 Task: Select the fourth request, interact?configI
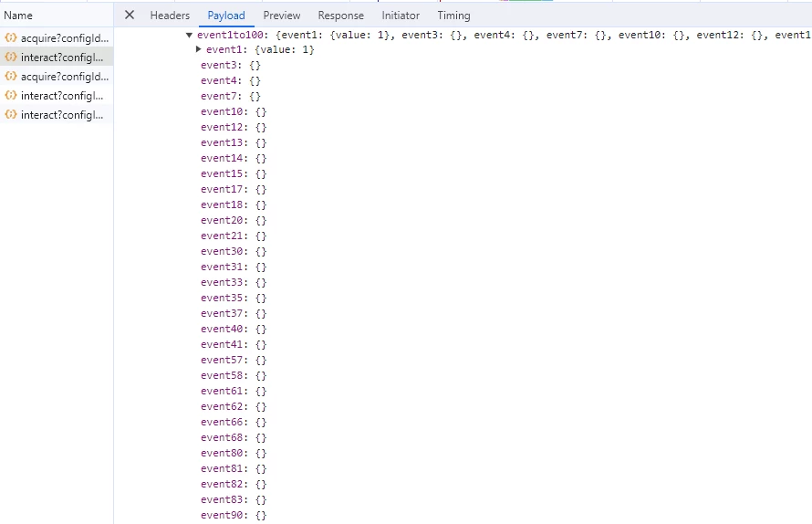pos(57,95)
